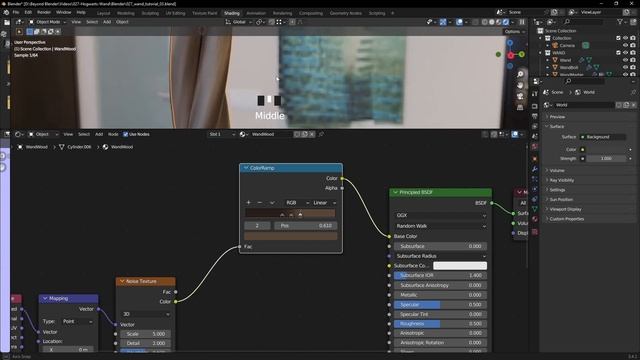Open the Random Walk subsurface method dropdown

coord(440,226)
